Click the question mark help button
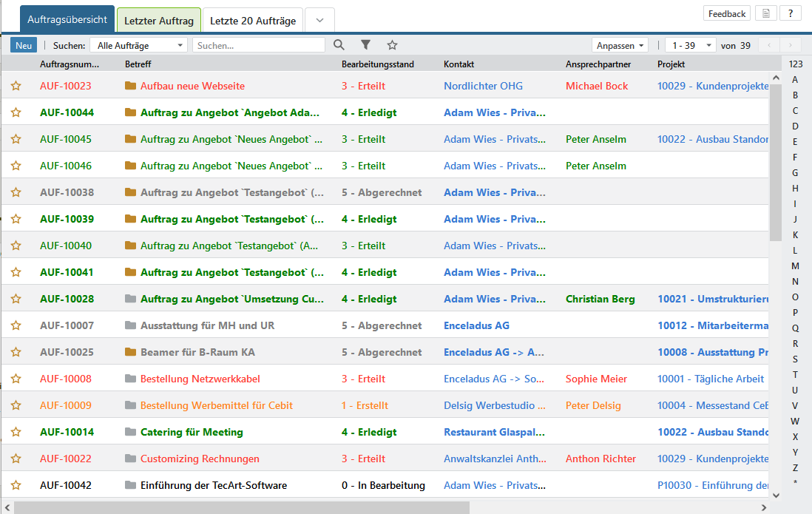812x514 pixels. tap(790, 13)
